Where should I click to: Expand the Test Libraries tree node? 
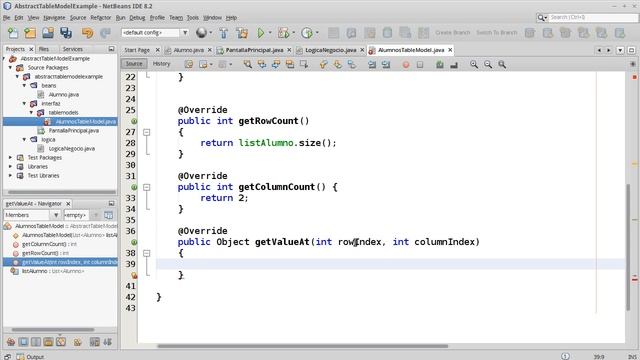click(11, 176)
